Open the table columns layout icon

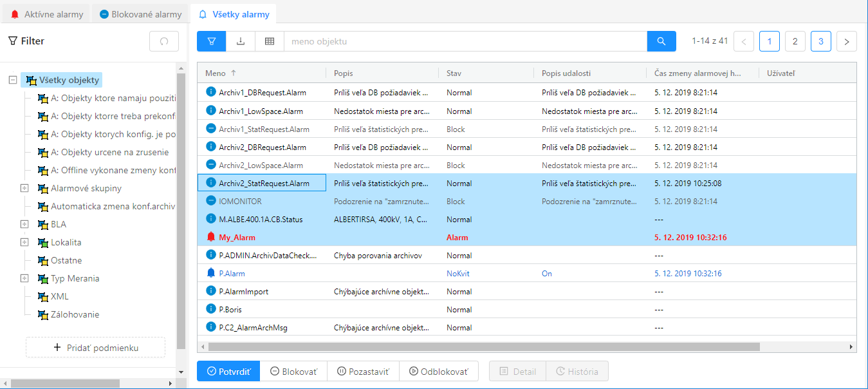[270, 41]
